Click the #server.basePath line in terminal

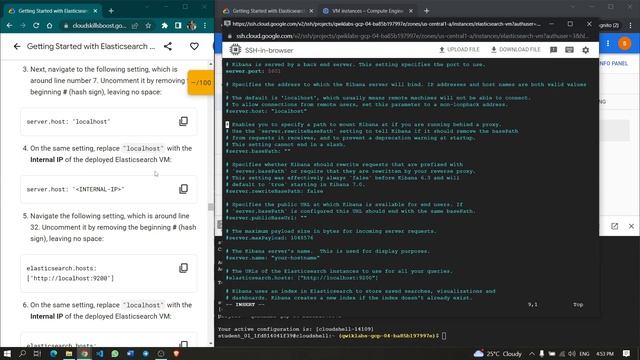click(258, 151)
